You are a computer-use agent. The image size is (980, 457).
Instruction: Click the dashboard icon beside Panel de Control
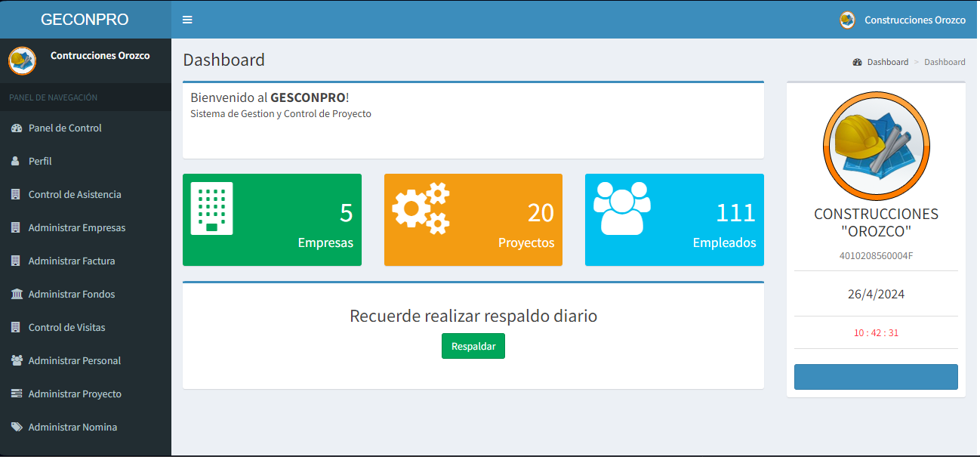[17, 128]
